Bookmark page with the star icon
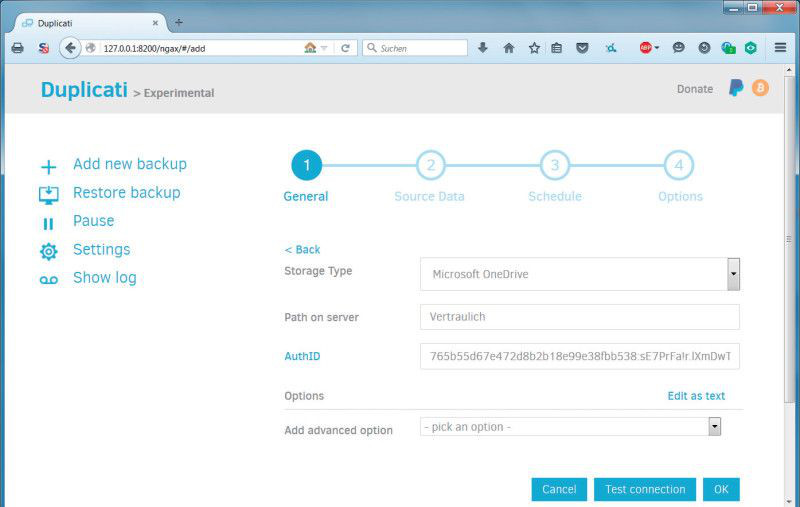 pos(534,48)
